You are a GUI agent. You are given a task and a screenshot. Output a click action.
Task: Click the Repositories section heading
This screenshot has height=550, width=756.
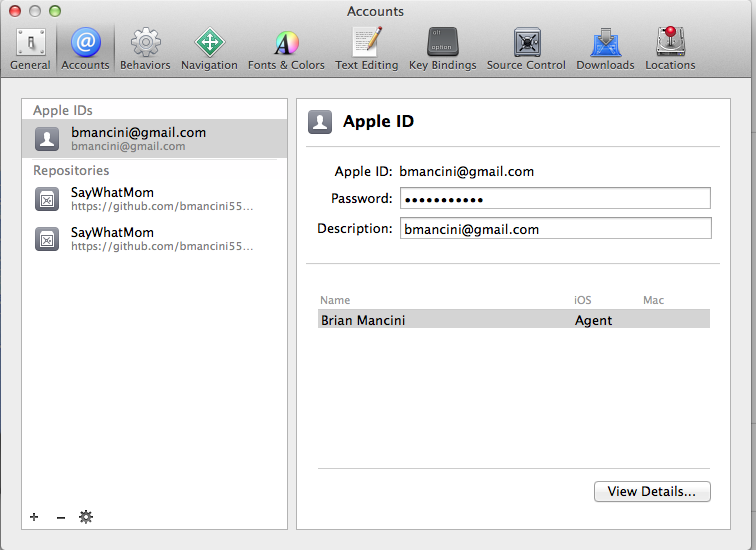(71, 170)
